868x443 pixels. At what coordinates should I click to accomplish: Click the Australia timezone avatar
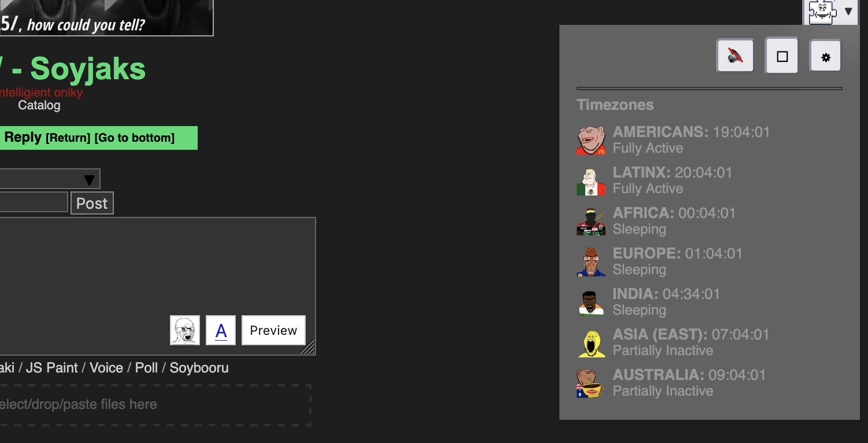click(591, 383)
